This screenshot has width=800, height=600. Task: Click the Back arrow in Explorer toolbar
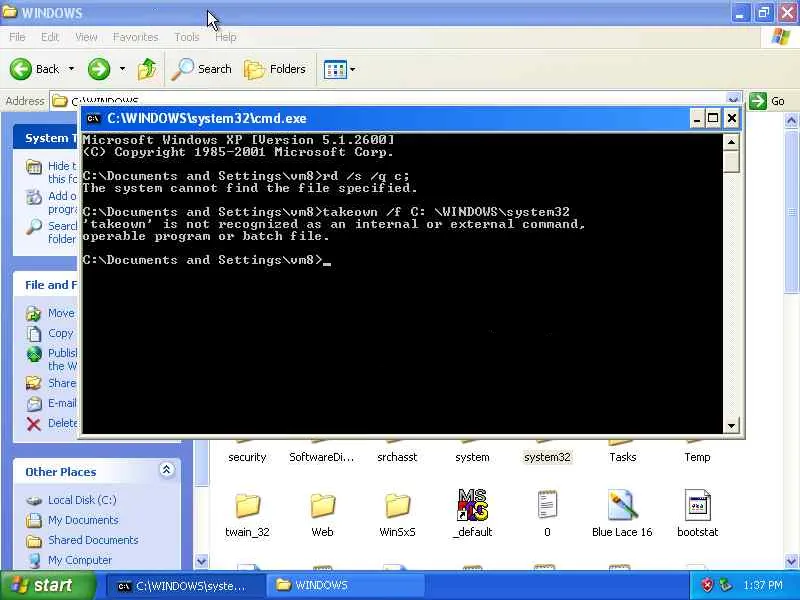(x=21, y=69)
